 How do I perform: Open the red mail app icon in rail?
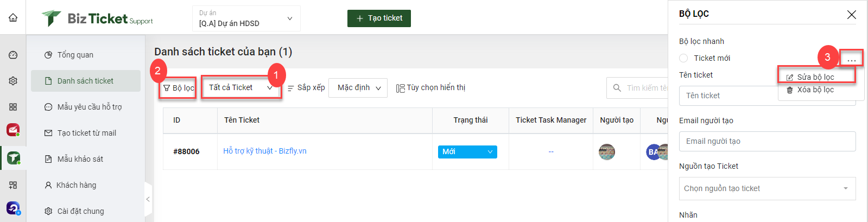click(13, 130)
